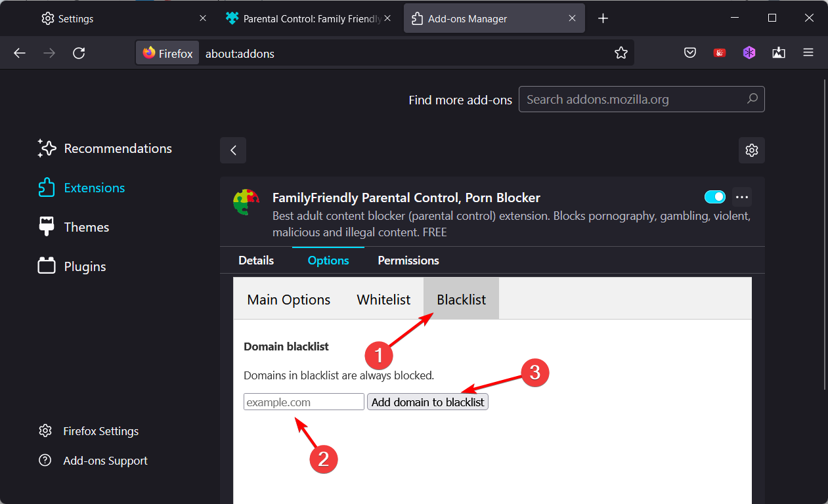Image resolution: width=828 pixels, height=504 pixels.
Task: Switch to the Parental Control browser tab
Action: tap(309, 18)
